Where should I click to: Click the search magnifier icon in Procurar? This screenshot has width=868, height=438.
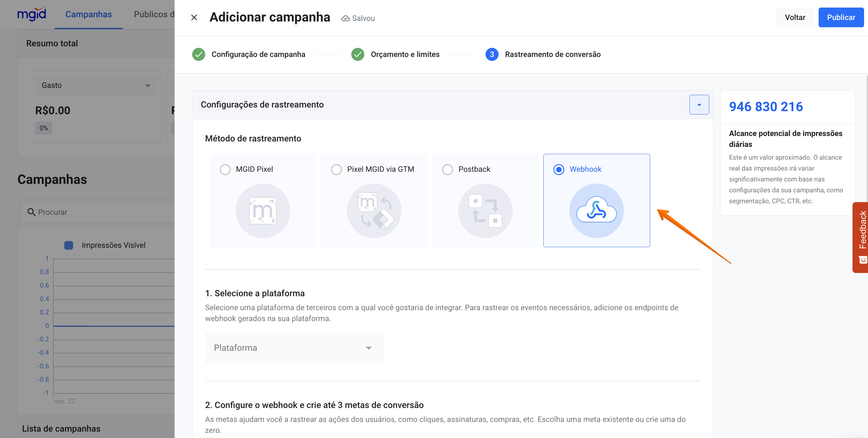click(x=31, y=212)
